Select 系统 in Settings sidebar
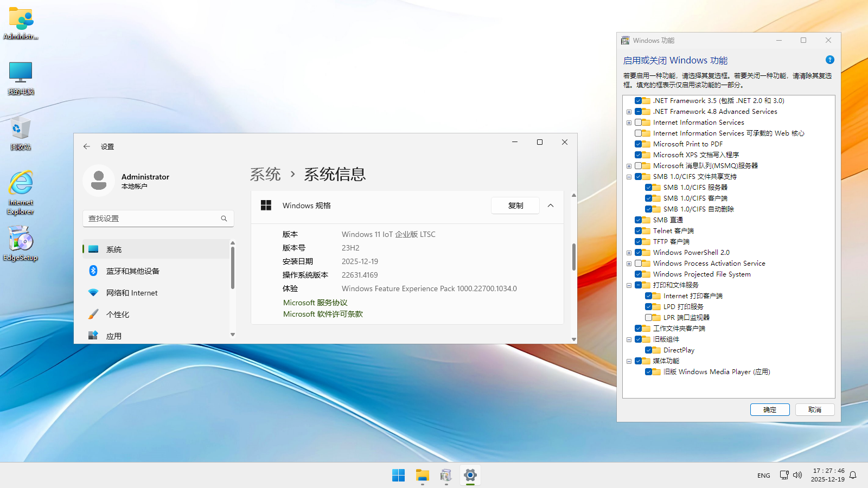This screenshot has width=868, height=488. point(156,249)
